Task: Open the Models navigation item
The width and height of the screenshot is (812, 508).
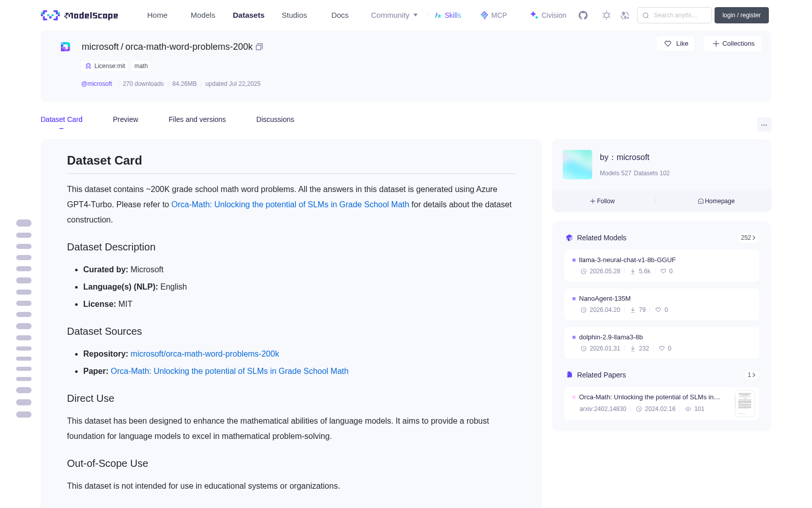Action: pos(203,15)
